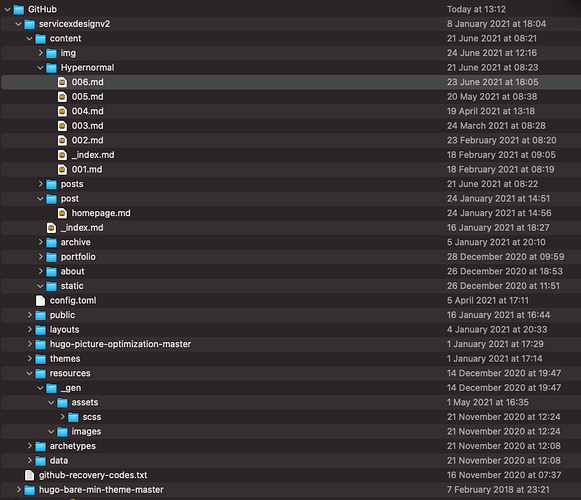The image size is (581, 500).
Task: Expand the public folder chevron
Action: (29, 315)
